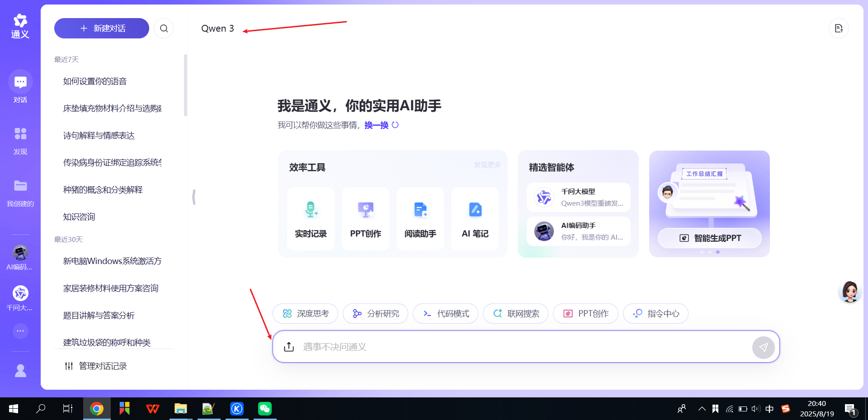Screen dimensions: 868x420
Task: Open the user profile avatar
Action: pos(20,371)
